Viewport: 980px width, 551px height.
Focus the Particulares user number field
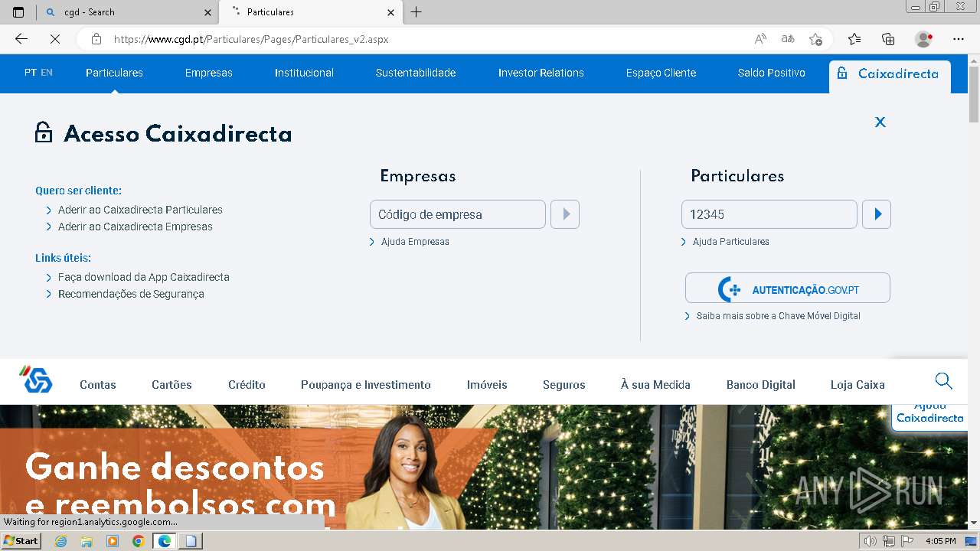point(769,214)
